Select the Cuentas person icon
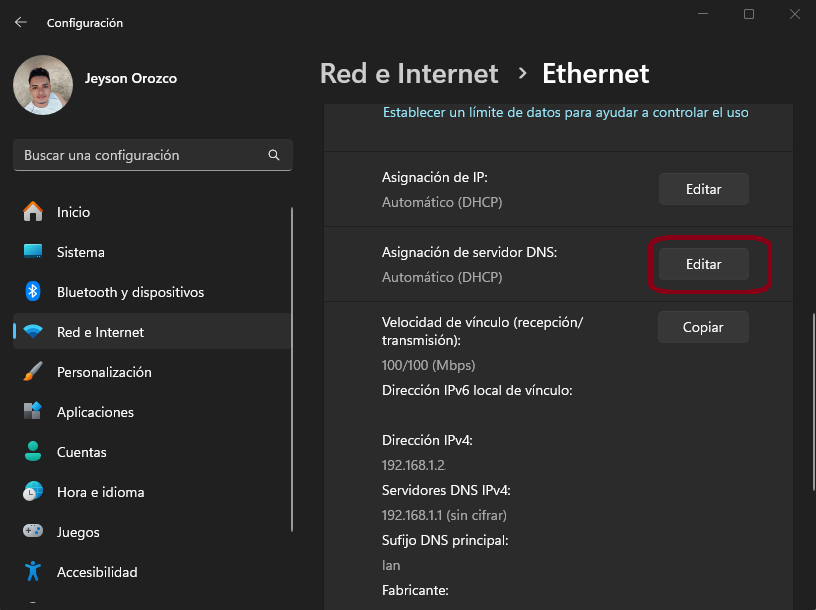The width and height of the screenshot is (816, 610). (33, 452)
